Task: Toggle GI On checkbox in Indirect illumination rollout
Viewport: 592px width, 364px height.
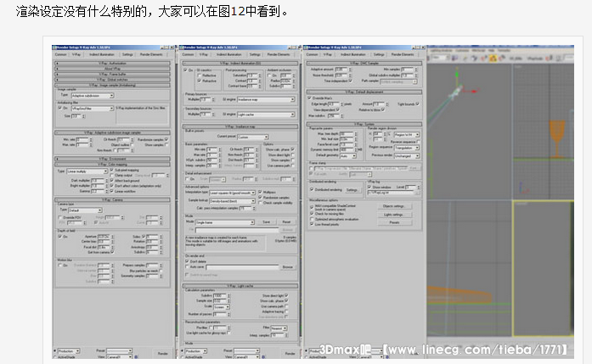Action: tap(185, 70)
